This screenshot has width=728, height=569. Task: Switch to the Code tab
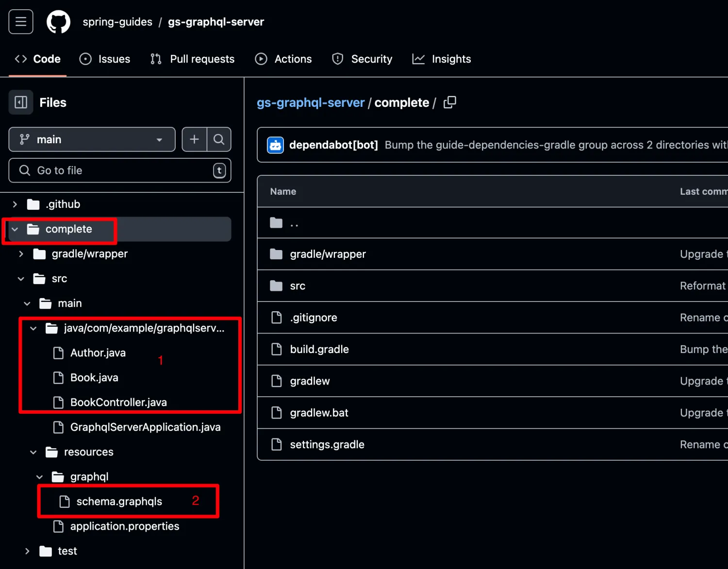pos(37,59)
